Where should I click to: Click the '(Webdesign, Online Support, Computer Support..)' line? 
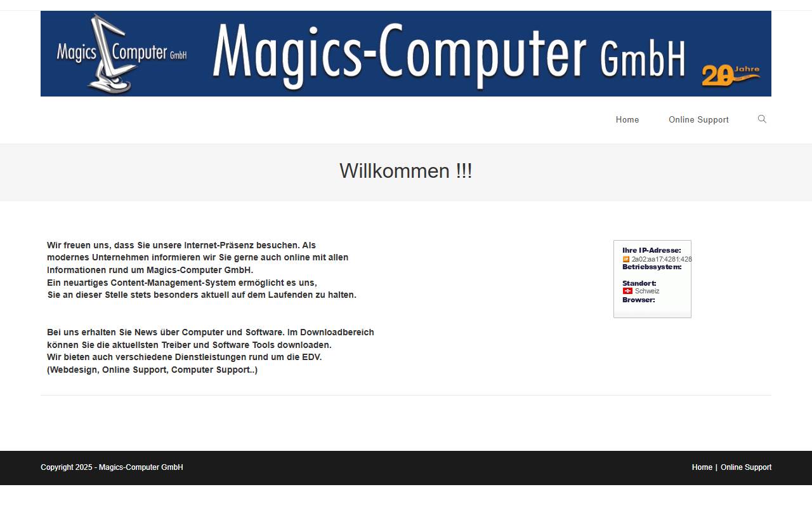152,370
